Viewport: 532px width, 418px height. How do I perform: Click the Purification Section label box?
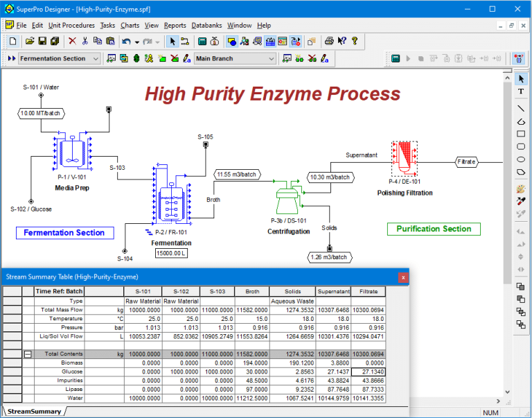(x=434, y=229)
